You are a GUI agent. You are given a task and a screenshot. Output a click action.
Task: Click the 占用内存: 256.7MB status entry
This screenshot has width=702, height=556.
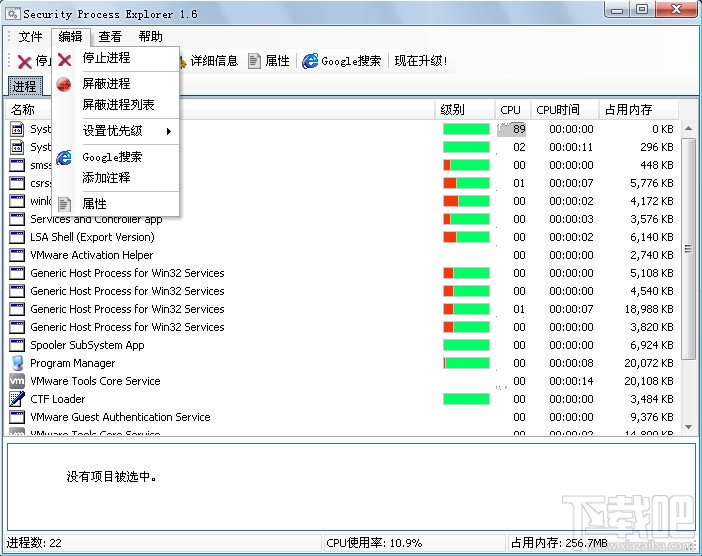tap(559, 543)
